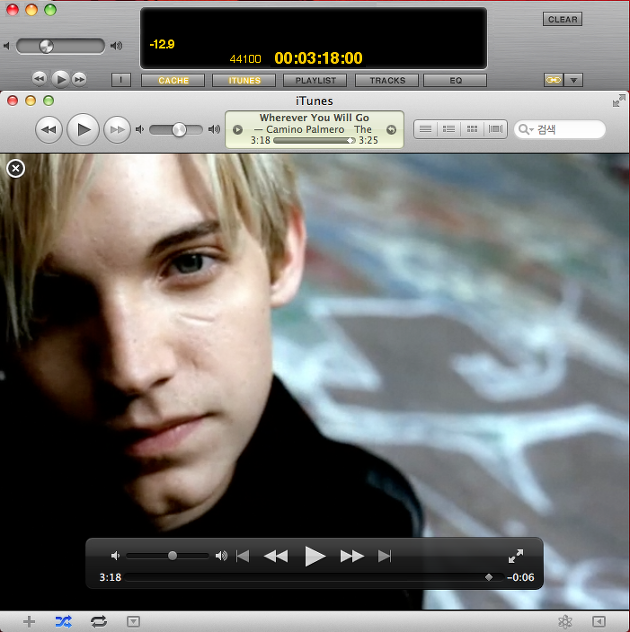
Task: Click video overlay next chapter button
Action: (x=385, y=556)
